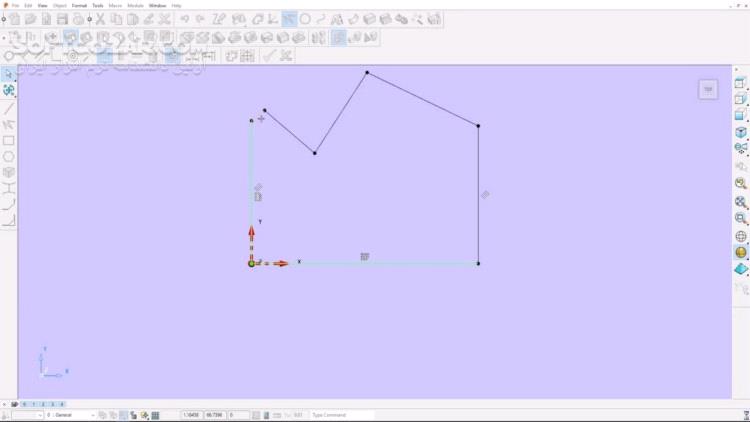Click the bottom-right corner vertex of the sketch
750x422 pixels.
(x=478, y=264)
